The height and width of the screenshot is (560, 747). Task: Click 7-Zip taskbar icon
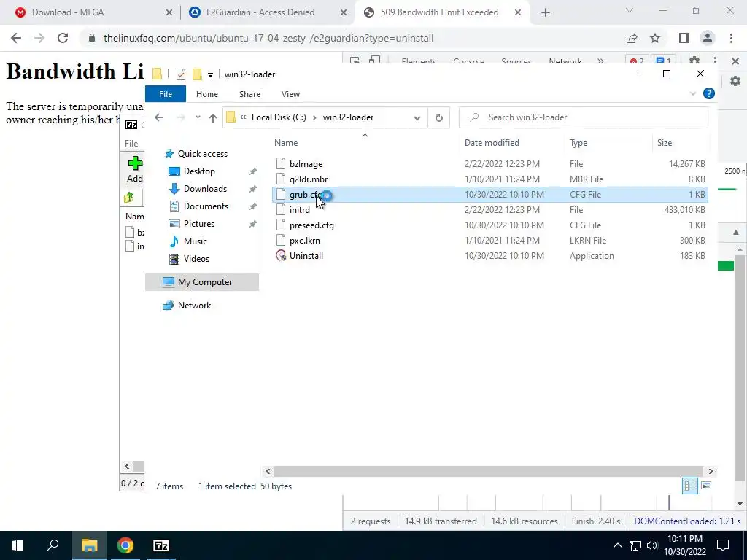click(x=161, y=545)
